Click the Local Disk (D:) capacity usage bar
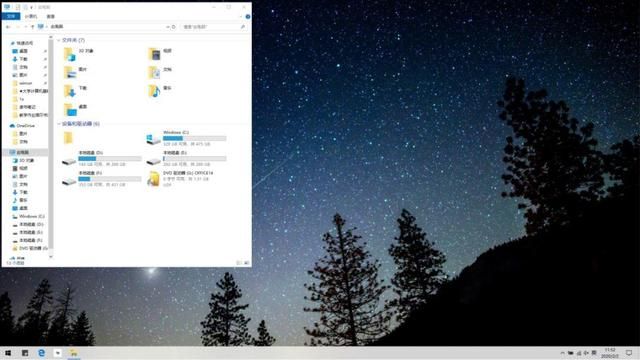This screenshot has width=640, height=360. pyautogui.click(x=110, y=158)
